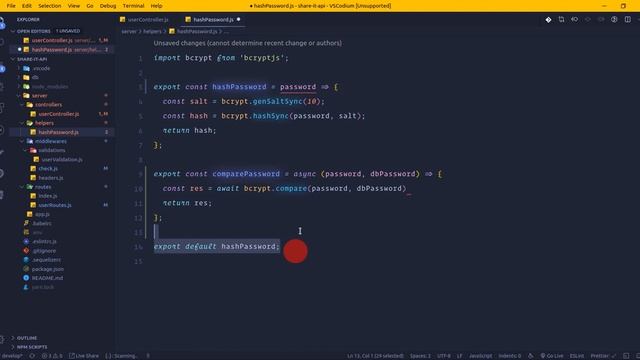Open the Edit menu
The width and height of the screenshot is (640, 360).
click(27, 6)
